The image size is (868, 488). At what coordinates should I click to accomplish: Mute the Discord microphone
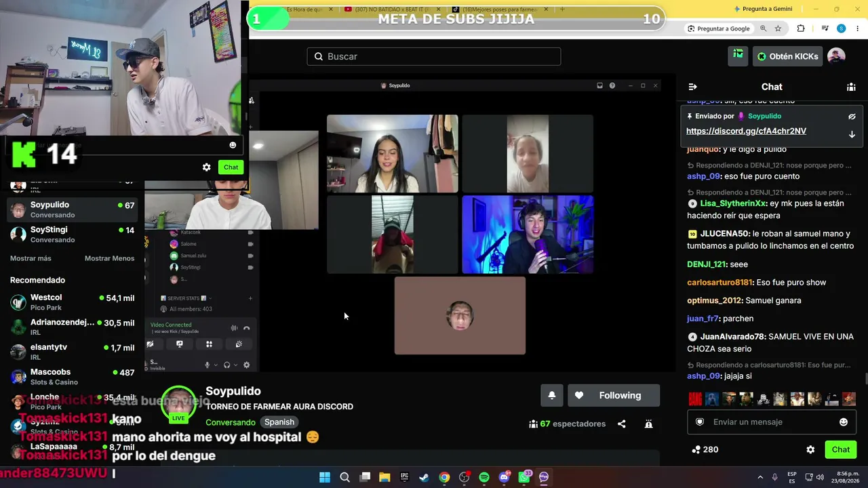tap(208, 365)
